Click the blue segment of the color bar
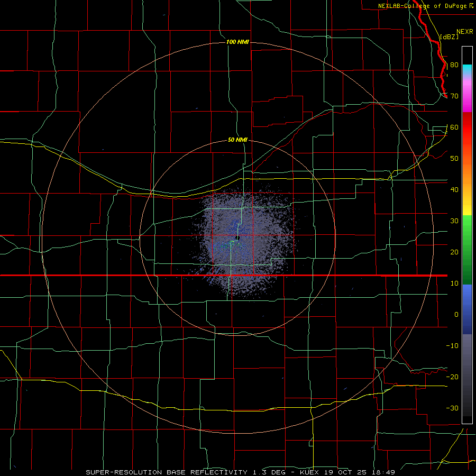Viewport: 476px width, 476px height. (x=467, y=309)
